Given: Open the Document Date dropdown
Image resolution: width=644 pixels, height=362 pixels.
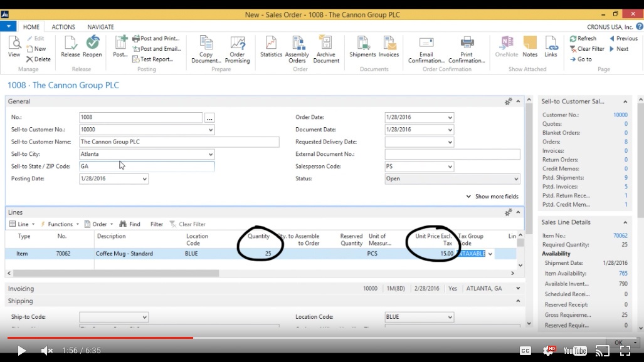Looking at the screenshot, I should [450, 130].
